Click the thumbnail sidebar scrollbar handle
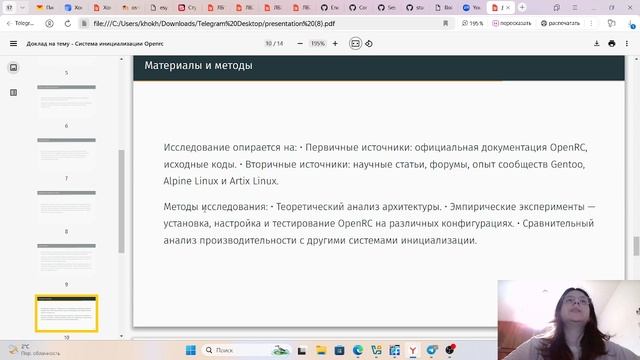The width and height of the screenshot is (640, 360). click(121, 201)
